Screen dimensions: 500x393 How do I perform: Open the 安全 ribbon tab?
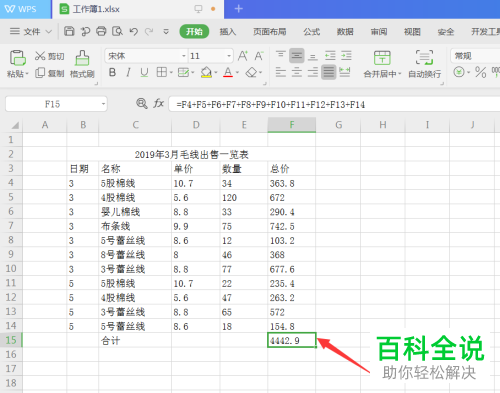click(446, 32)
